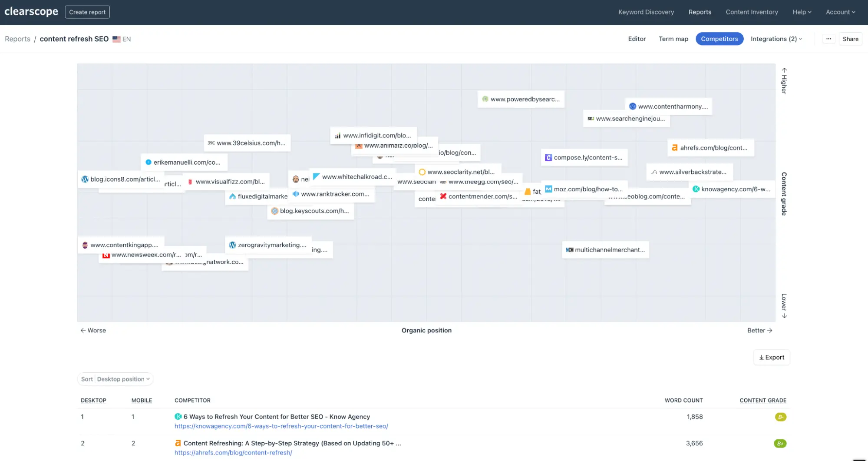Click the newsweek favicon in the chart
This screenshot has height=461, width=868.
tap(106, 255)
